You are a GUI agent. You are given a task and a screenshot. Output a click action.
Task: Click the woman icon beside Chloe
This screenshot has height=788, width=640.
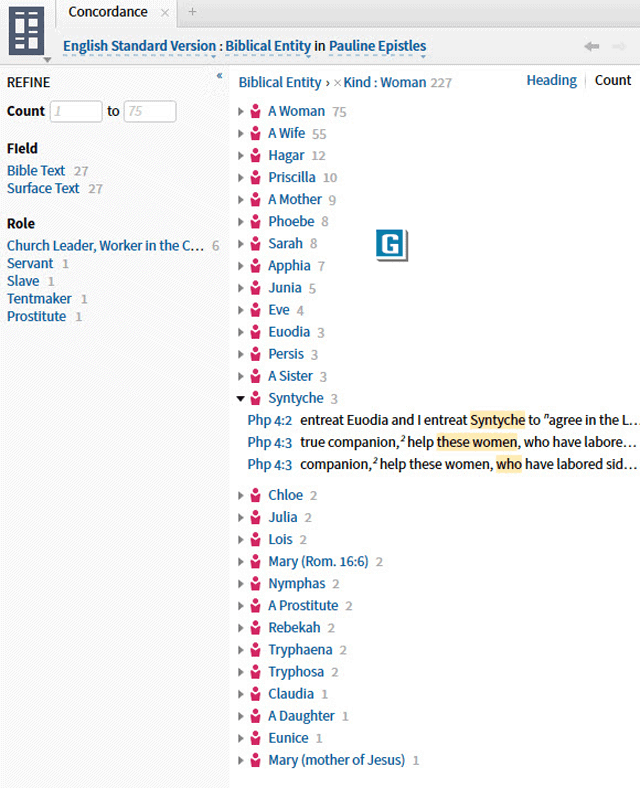point(256,496)
